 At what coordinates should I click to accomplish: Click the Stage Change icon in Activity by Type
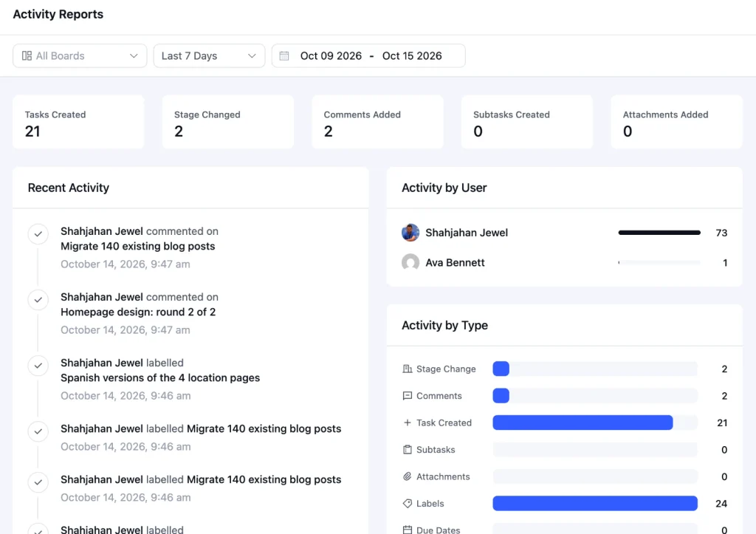[x=408, y=369]
